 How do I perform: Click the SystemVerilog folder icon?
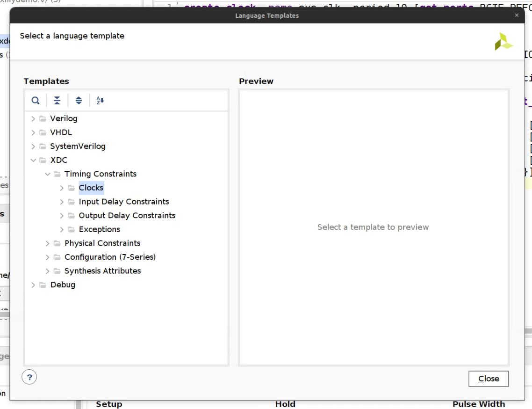pos(43,146)
